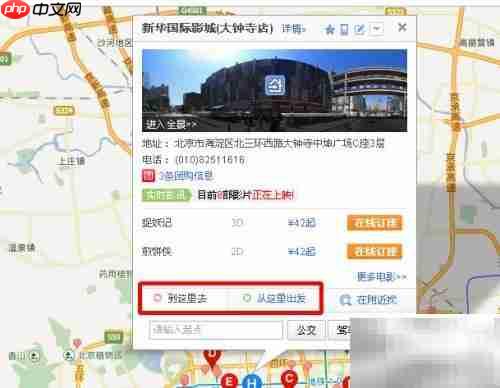Screen dimensions: 500x388
Task: Click the red group-buy icon
Action: pyautogui.click(x=148, y=175)
